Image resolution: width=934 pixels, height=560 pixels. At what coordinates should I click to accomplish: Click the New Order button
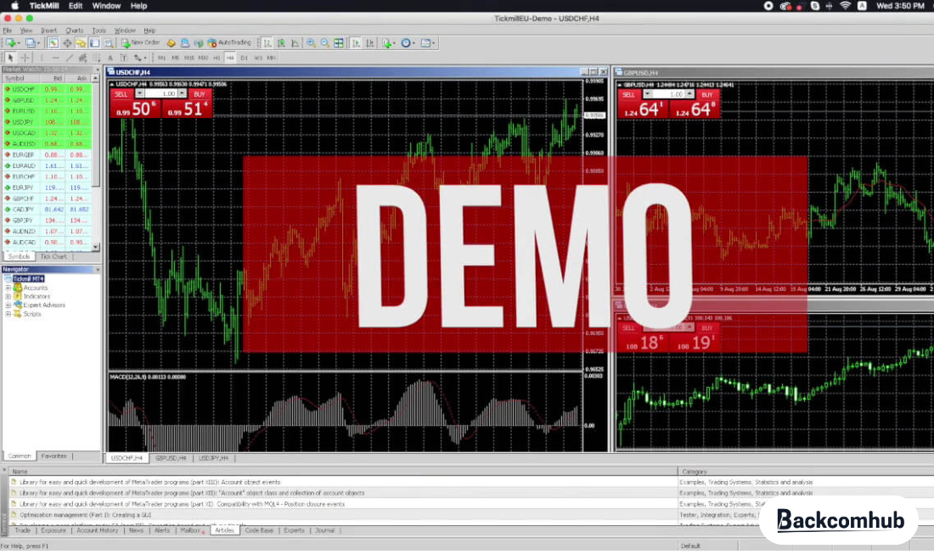[x=141, y=42]
